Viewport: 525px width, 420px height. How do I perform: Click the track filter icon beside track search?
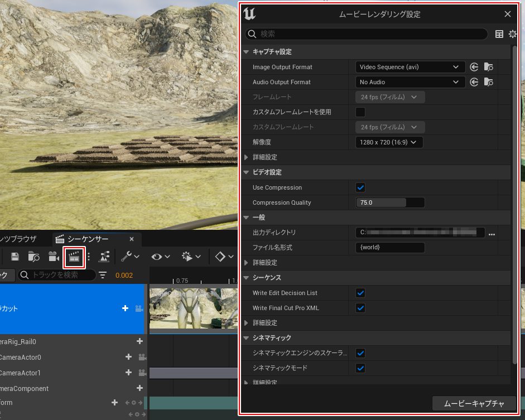tap(103, 275)
